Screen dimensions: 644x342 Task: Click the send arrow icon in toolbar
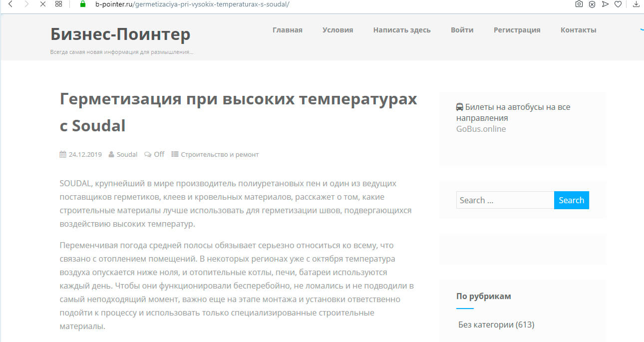pos(605,4)
